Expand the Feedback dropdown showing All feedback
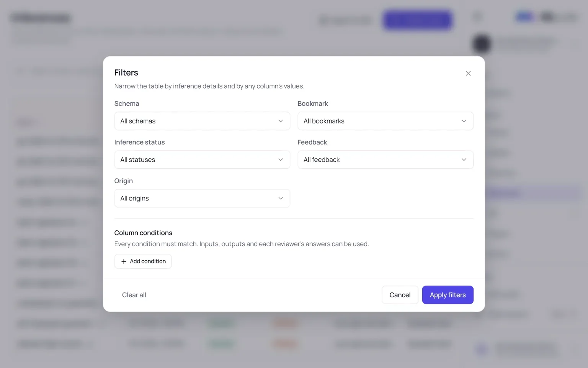588x368 pixels. point(385,160)
